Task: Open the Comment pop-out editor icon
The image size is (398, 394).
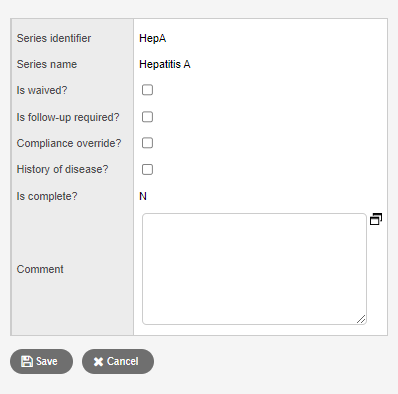Action: [376, 219]
